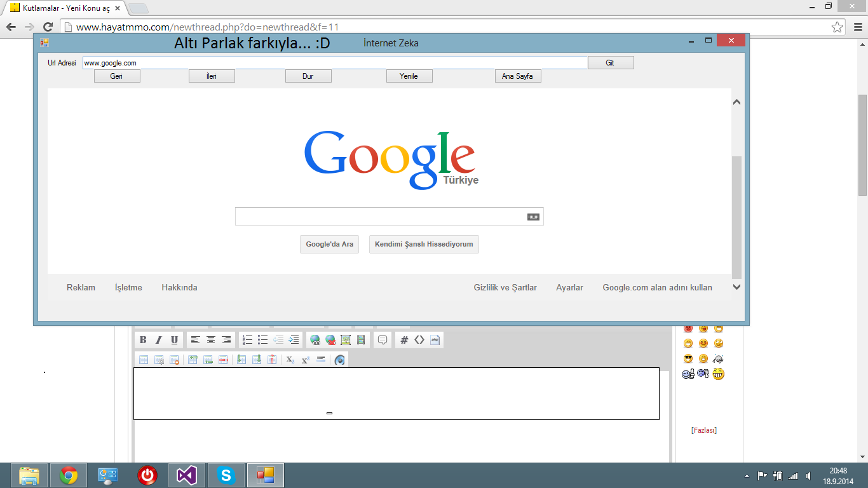Increase indent in the forum editor
868x488 pixels.
click(294, 340)
